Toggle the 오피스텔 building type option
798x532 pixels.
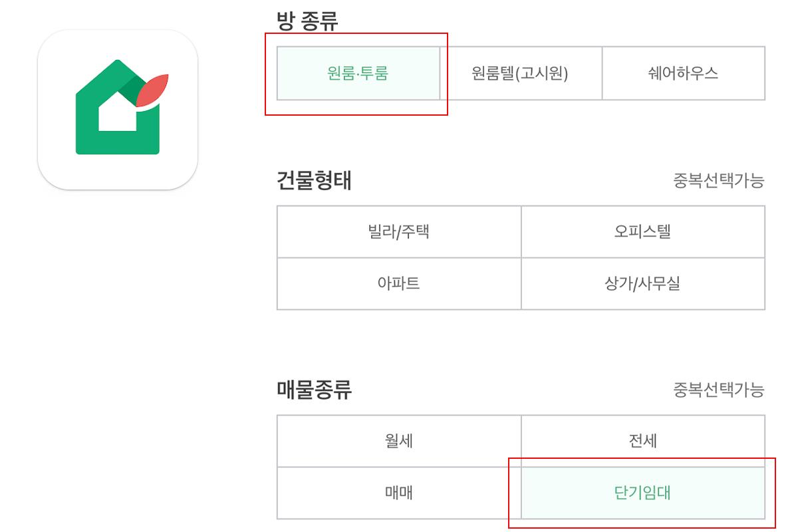[642, 231]
